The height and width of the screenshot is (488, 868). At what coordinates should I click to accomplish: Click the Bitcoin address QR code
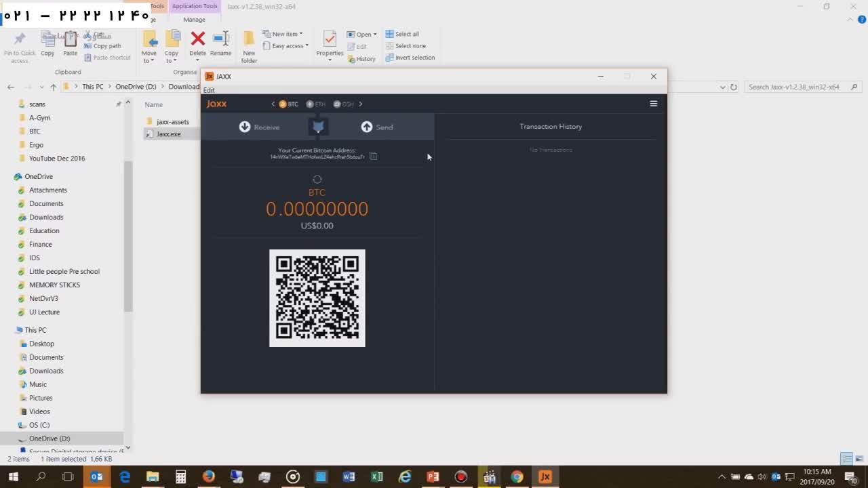point(317,298)
